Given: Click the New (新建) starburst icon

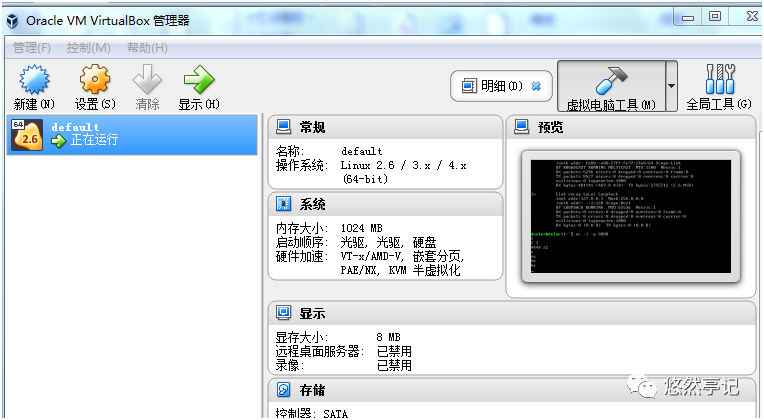Looking at the screenshot, I should pyautogui.click(x=34, y=79).
